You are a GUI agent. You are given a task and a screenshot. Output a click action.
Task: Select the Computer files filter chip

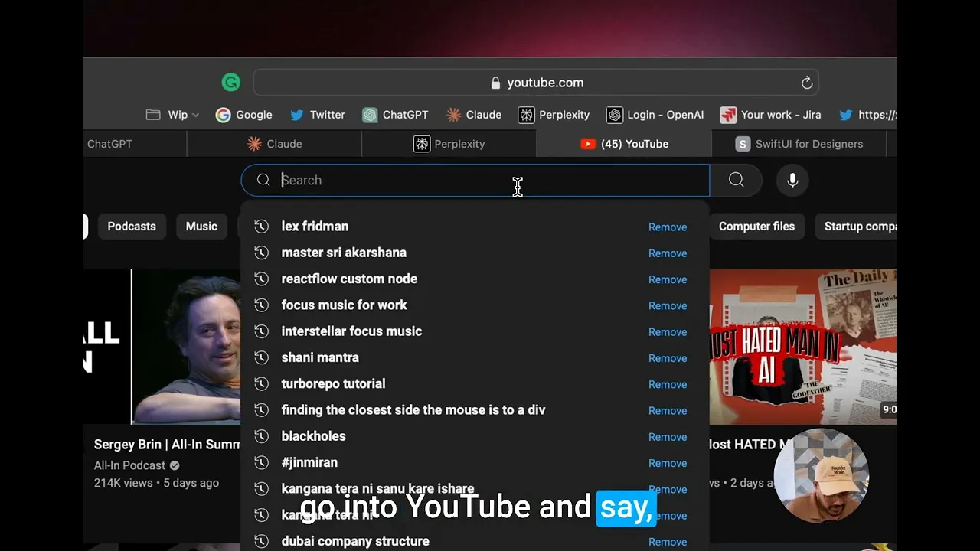point(756,227)
